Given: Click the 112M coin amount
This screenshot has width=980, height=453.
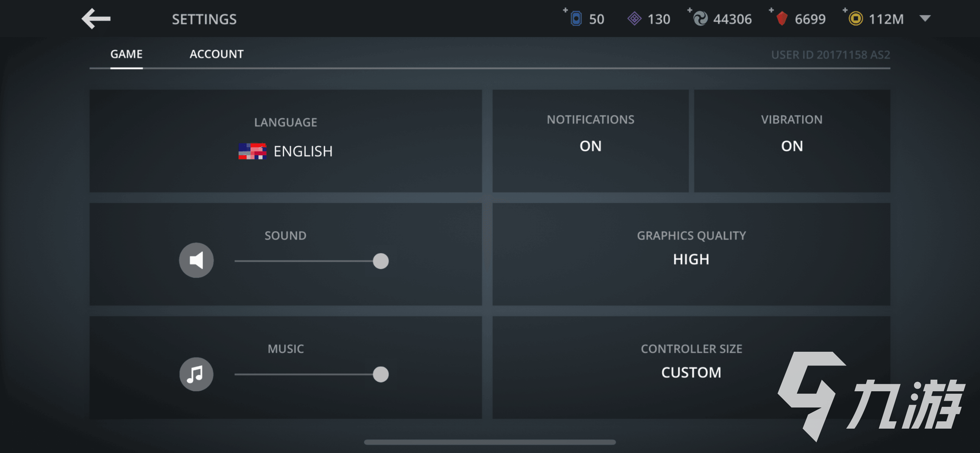Looking at the screenshot, I should point(886,19).
